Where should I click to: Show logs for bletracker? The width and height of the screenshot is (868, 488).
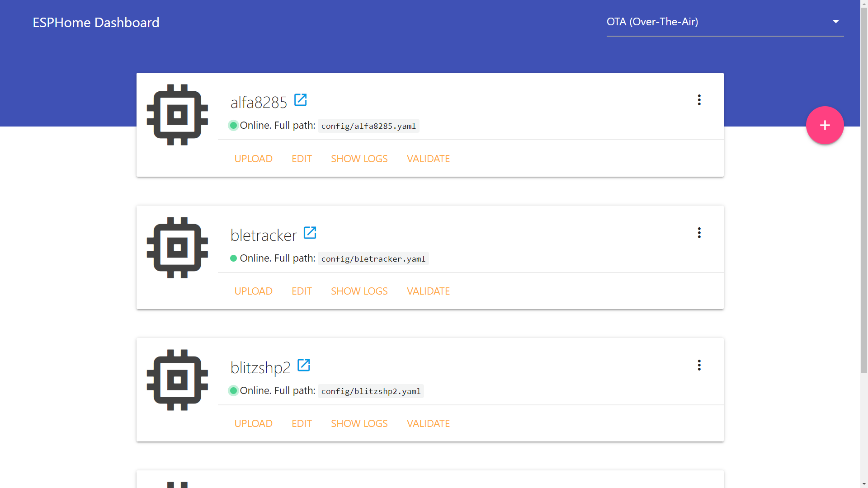pos(359,291)
